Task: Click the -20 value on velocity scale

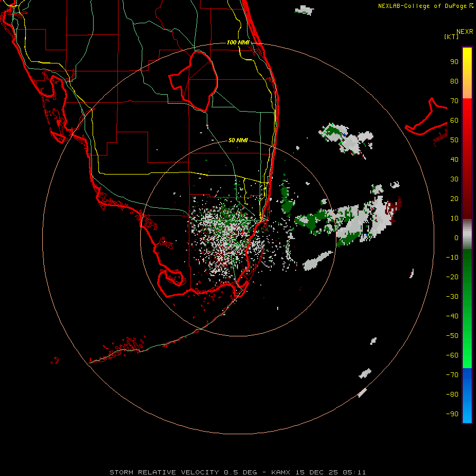Action: pyautogui.click(x=452, y=277)
